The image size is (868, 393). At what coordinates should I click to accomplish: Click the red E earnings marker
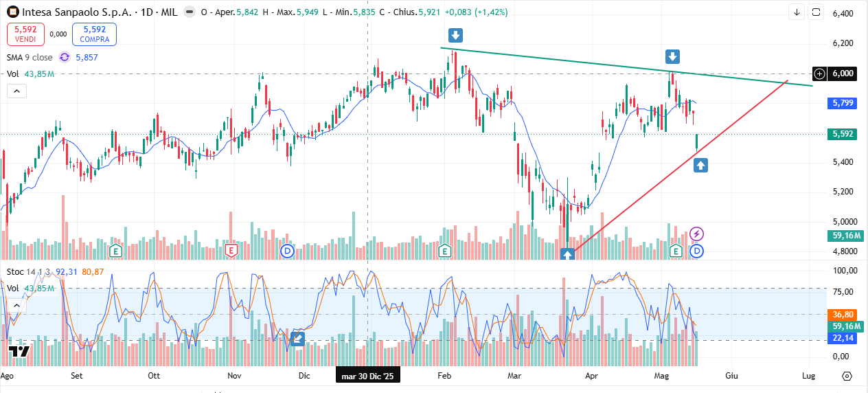click(231, 251)
